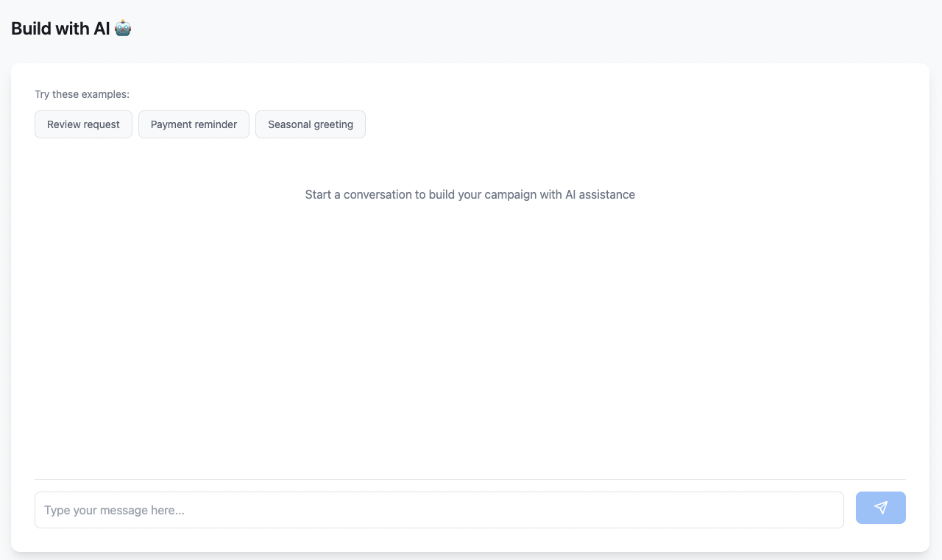The image size is (942, 560).
Task: Click the 'Start a conversation' placeholder text
Action: pyautogui.click(x=470, y=194)
